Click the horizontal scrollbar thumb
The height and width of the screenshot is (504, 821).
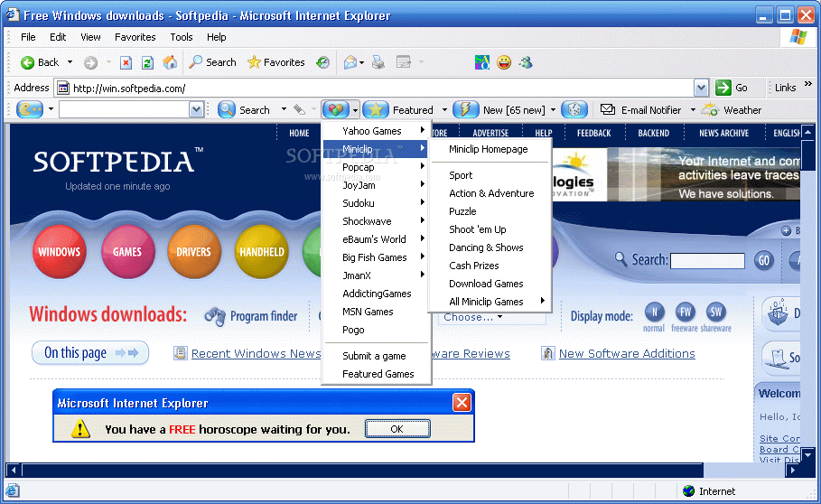[362, 470]
